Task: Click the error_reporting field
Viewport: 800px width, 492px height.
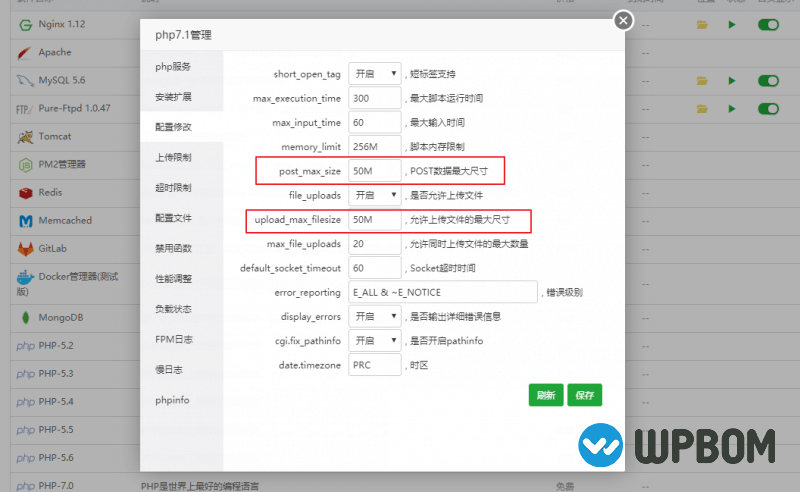Action: coord(443,292)
